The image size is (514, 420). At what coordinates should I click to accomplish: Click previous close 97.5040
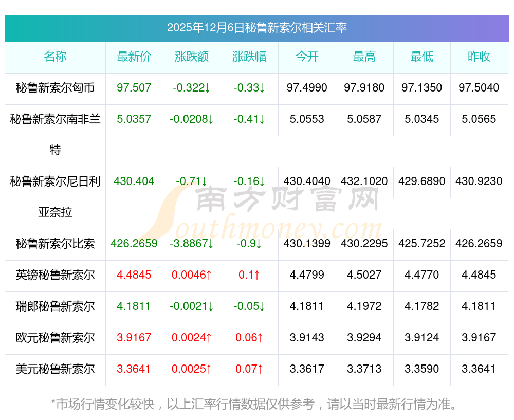(479, 88)
